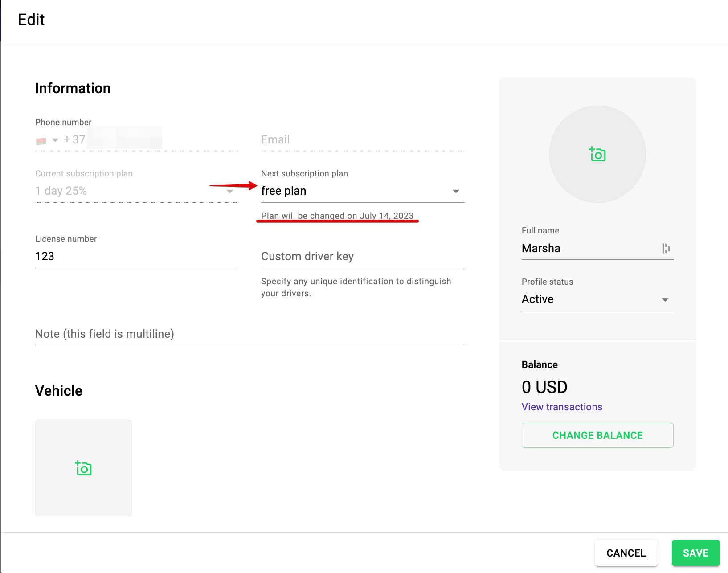Open the View transactions link
Image resolution: width=728 pixels, height=573 pixels.
pyautogui.click(x=562, y=407)
